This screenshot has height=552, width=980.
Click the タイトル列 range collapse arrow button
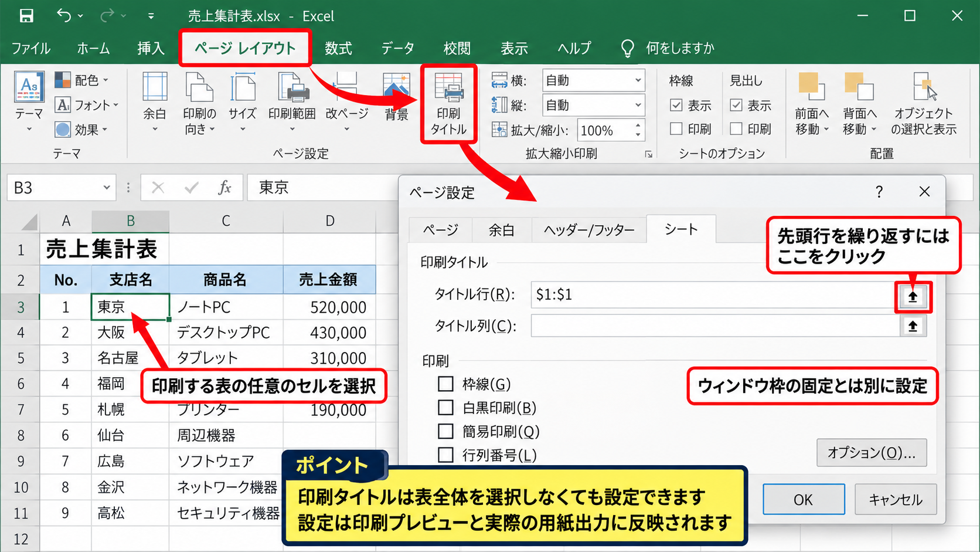point(913,326)
